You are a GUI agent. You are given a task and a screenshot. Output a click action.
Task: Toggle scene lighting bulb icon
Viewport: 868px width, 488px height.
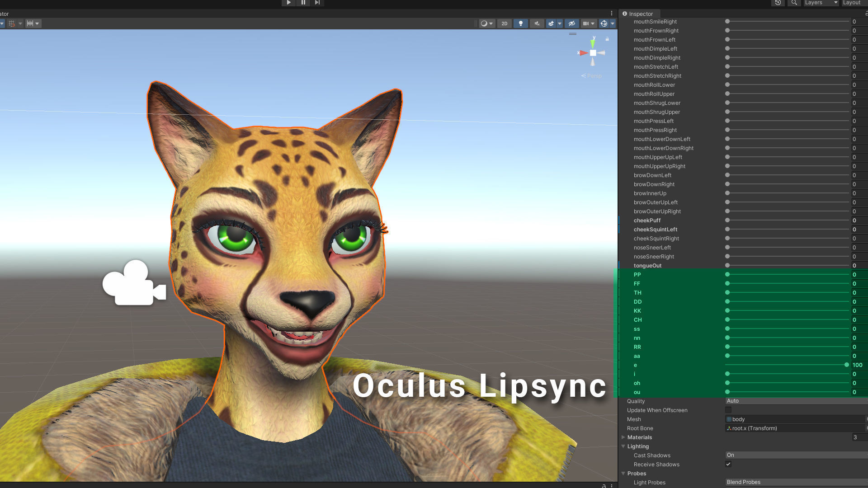(520, 23)
